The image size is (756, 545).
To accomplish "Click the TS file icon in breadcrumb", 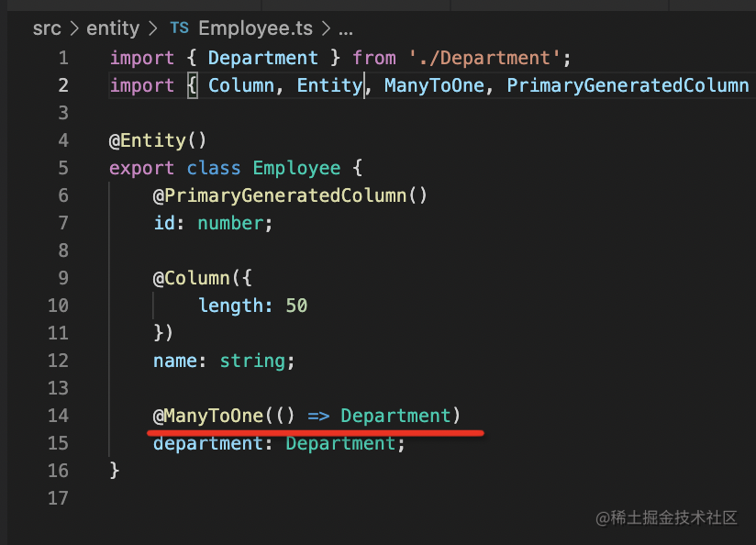I will [x=179, y=28].
